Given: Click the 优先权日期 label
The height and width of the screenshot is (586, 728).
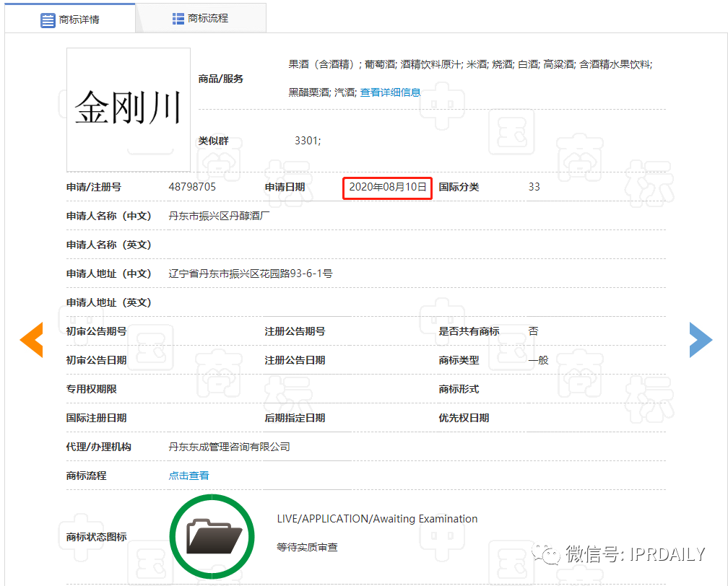Looking at the screenshot, I should click(464, 418).
